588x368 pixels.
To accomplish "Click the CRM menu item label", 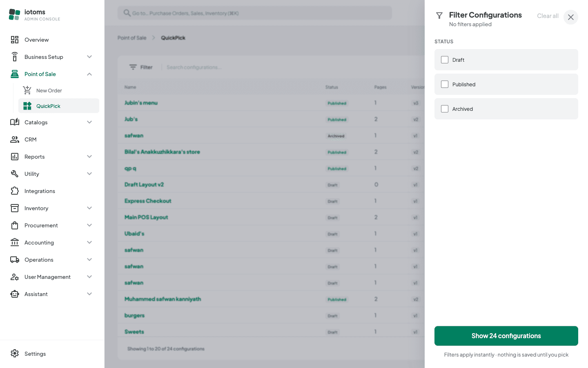I will (x=31, y=139).
